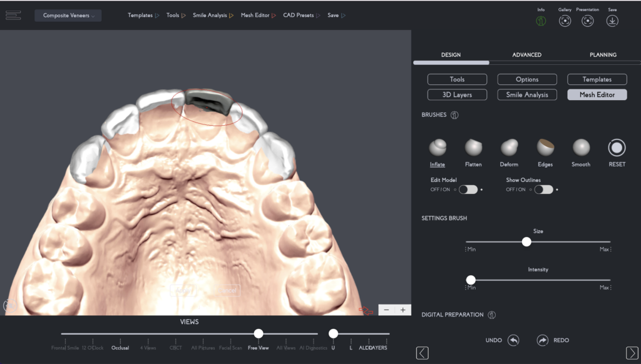641x364 pixels.
Task: Pick the Edges brush
Action: [545, 148]
